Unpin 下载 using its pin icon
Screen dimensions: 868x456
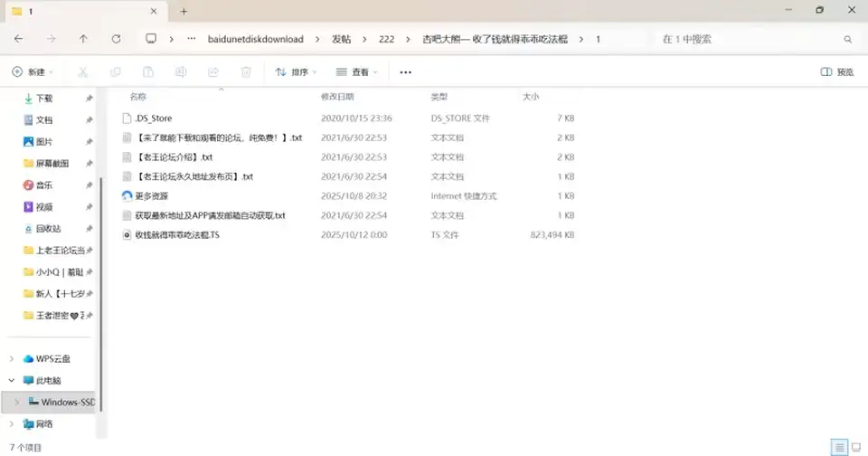pyautogui.click(x=90, y=99)
